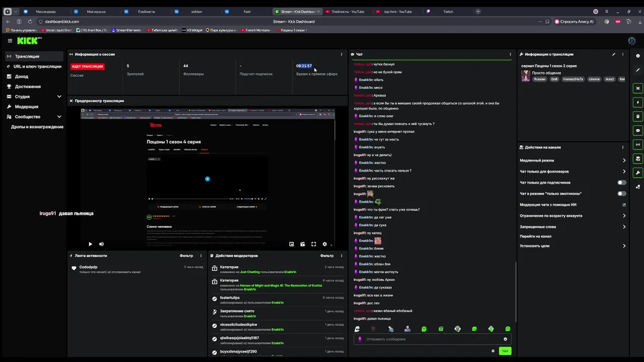The image size is (644, 362).
Task: Toggle the wrench widget icon in the sidebar
Action: click(638, 172)
